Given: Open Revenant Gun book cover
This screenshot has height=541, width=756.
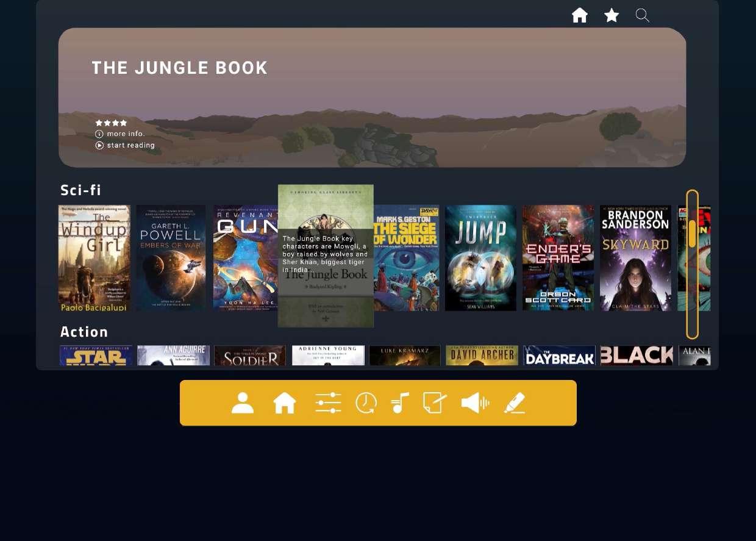Looking at the screenshot, I should 245,258.
